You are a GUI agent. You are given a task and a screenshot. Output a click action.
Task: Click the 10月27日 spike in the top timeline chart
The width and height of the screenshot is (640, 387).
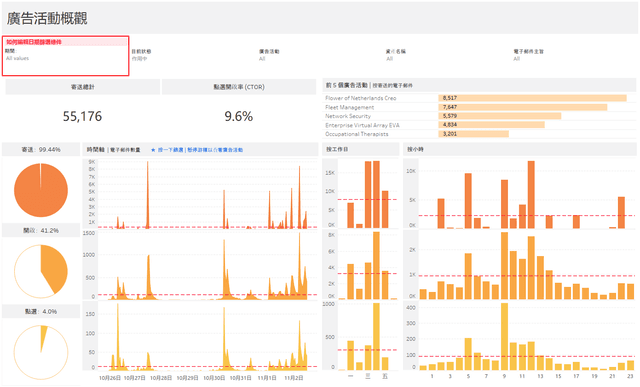tap(148, 195)
